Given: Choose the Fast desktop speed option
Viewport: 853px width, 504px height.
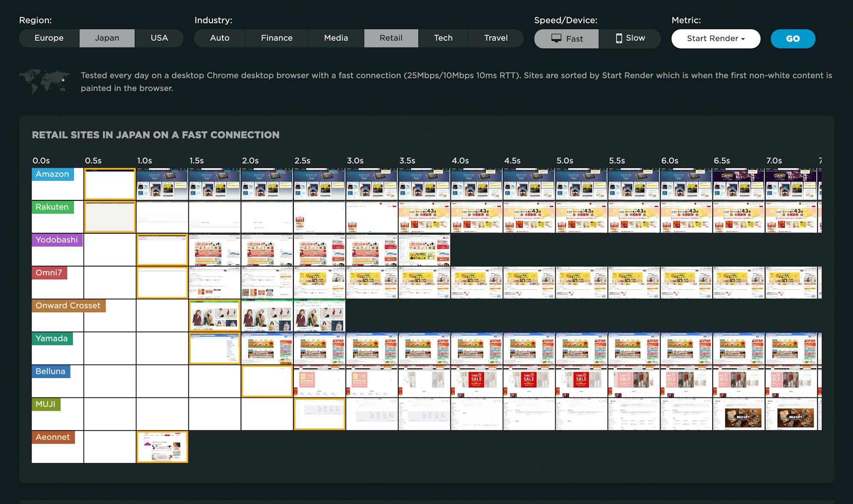Looking at the screenshot, I should point(566,38).
